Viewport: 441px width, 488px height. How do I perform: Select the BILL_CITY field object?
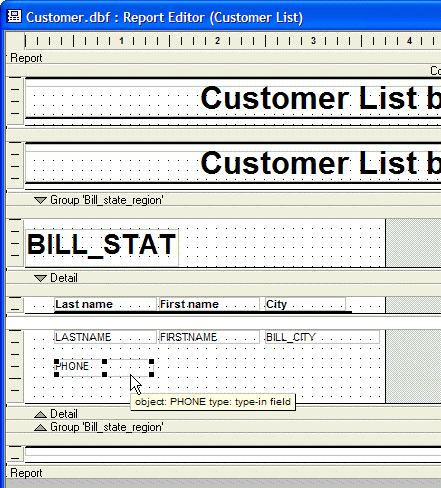(x=322, y=337)
